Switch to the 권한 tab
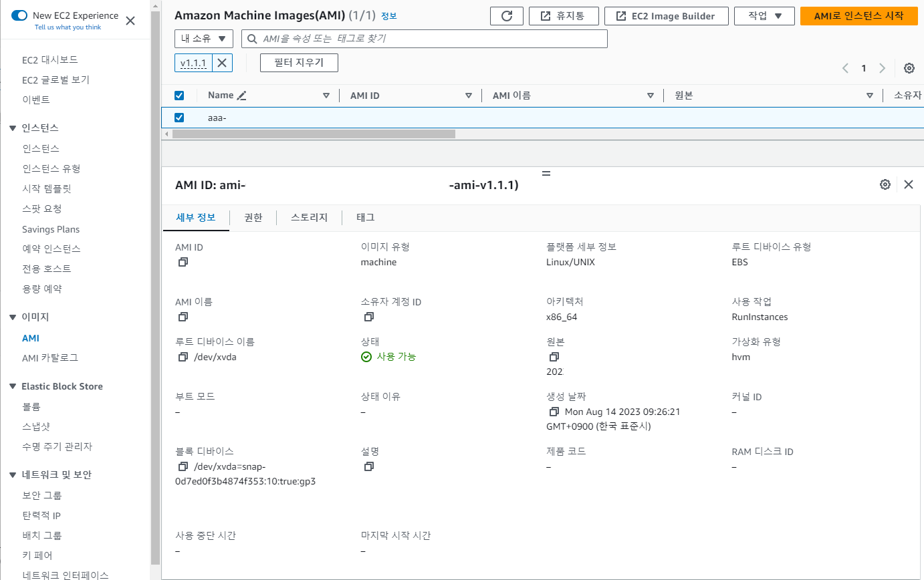The height and width of the screenshot is (580, 924). [x=253, y=218]
